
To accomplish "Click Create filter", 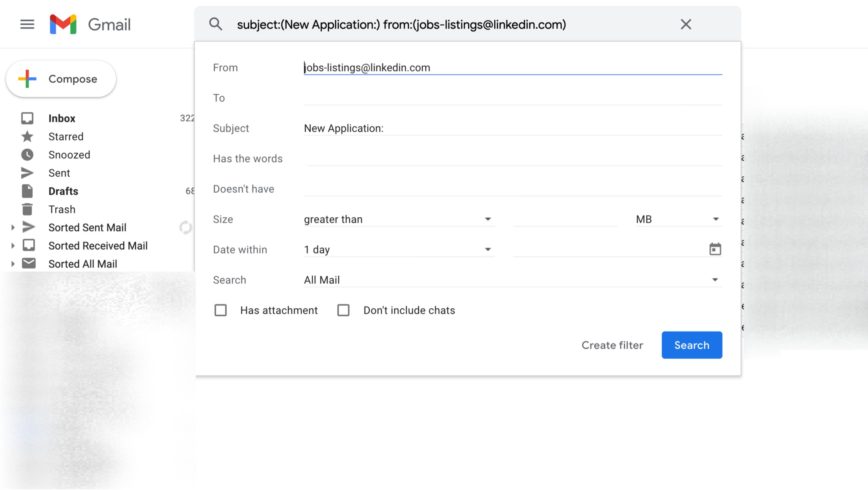I will [612, 345].
